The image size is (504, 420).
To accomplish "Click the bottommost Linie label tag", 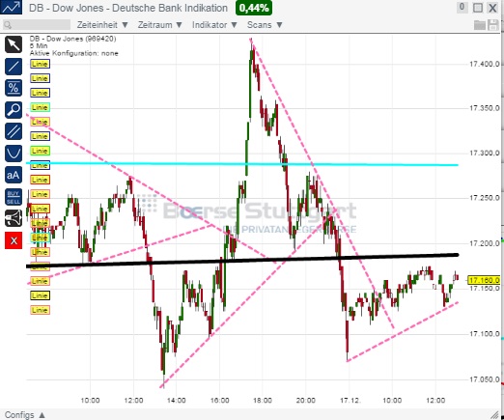I will click(x=40, y=310).
